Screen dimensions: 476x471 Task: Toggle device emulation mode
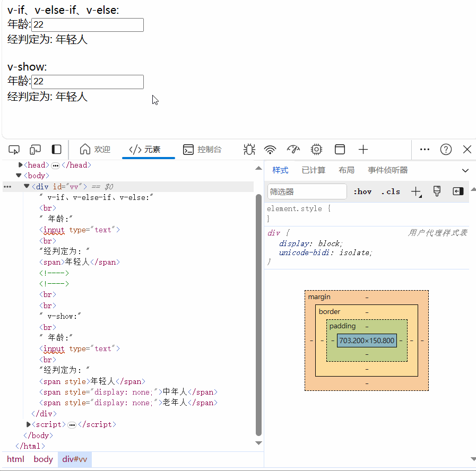[35, 150]
